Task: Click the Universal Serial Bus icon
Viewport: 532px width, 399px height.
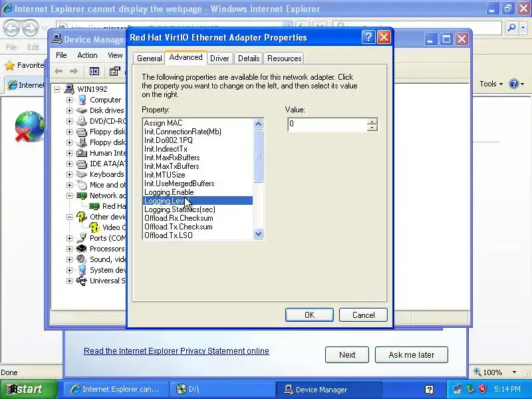Action: (x=81, y=281)
